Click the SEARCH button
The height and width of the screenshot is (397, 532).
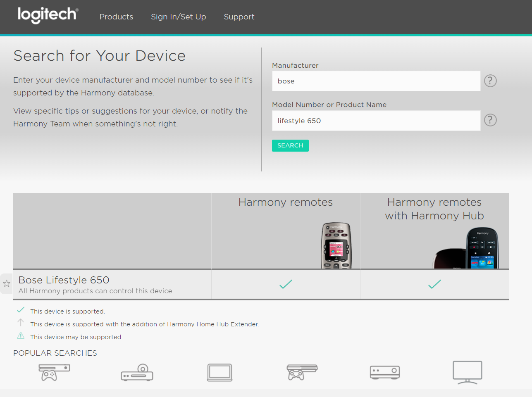click(290, 145)
